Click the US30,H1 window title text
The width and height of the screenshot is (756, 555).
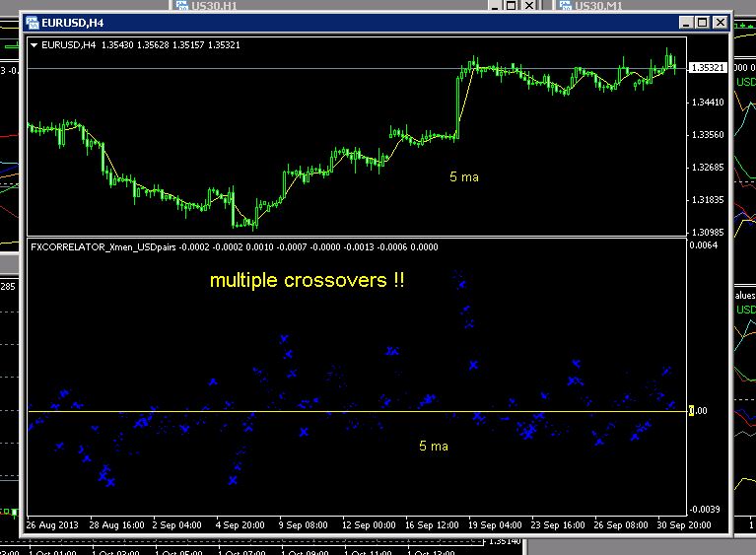click(x=214, y=6)
